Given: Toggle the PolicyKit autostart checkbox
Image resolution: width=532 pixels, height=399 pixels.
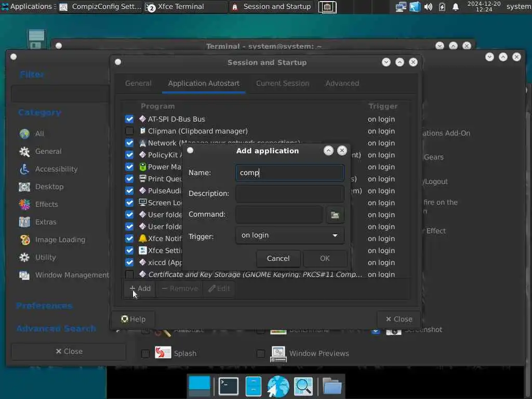Looking at the screenshot, I should [129, 155].
